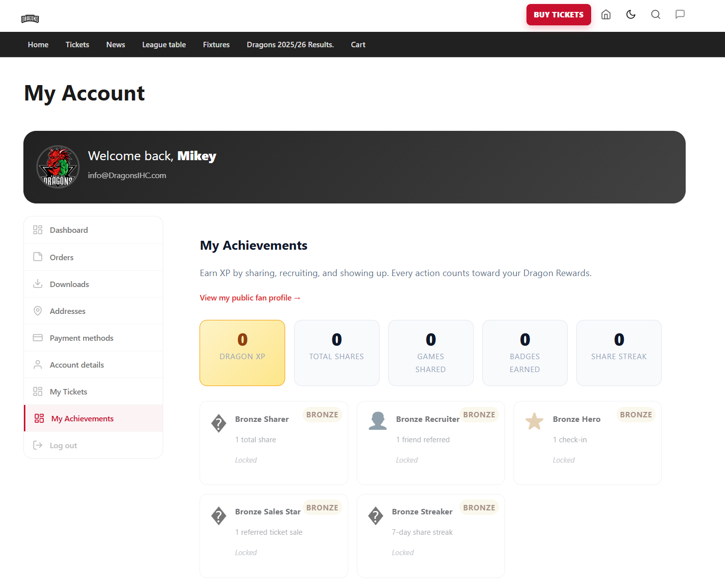The width and height of the screenshot is (725, 588).
Task: Click the Dragon XP gold stat card
Action: [x=242, y=353]
